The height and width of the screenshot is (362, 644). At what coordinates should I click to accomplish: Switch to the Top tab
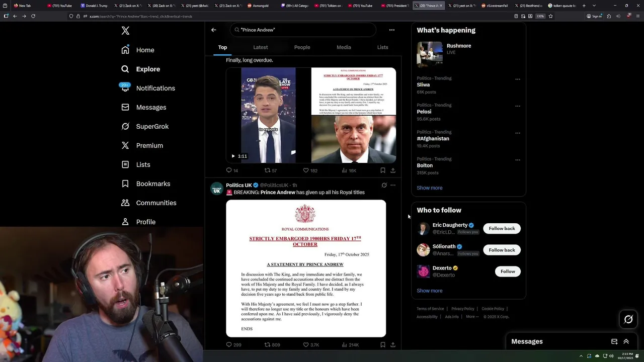click(x=222, y=47)
